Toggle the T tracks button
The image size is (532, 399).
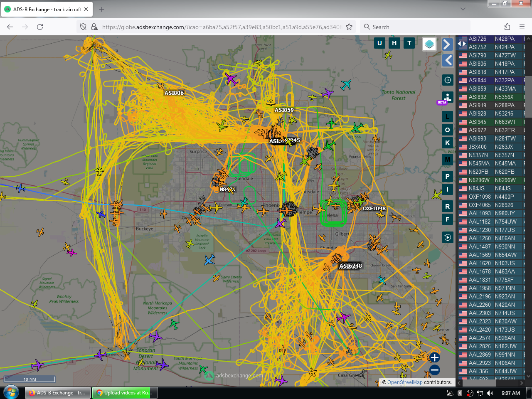(x=409, y=43)
